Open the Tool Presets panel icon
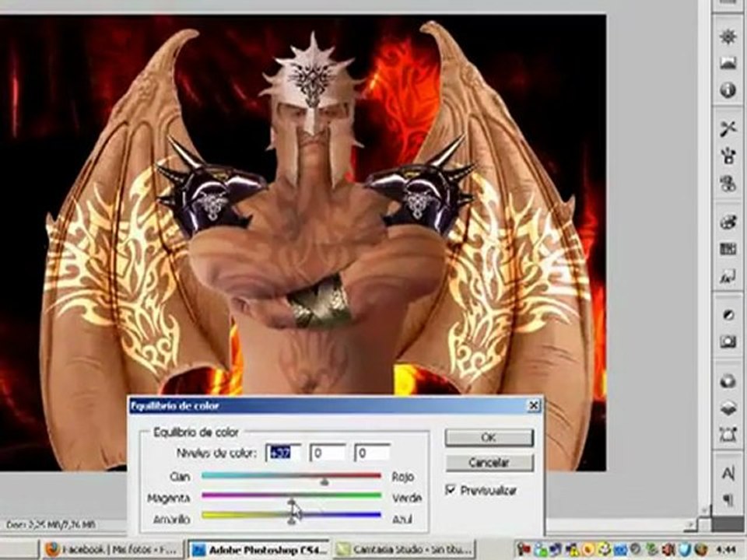Screen dimensions: 747x560 tap(728, 128)
